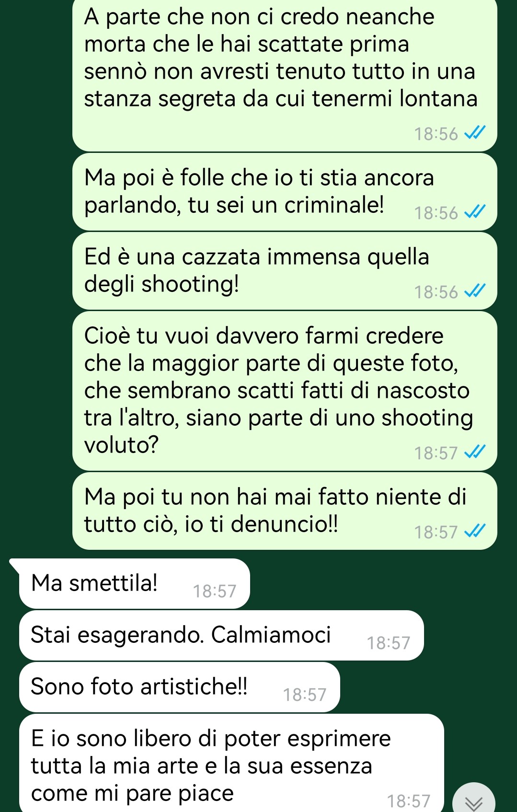The height and width of the screenshot is (812, 517).
Task: Select the 'E io sono libero di poter esprimere' message
Action: tap(231, 763)
